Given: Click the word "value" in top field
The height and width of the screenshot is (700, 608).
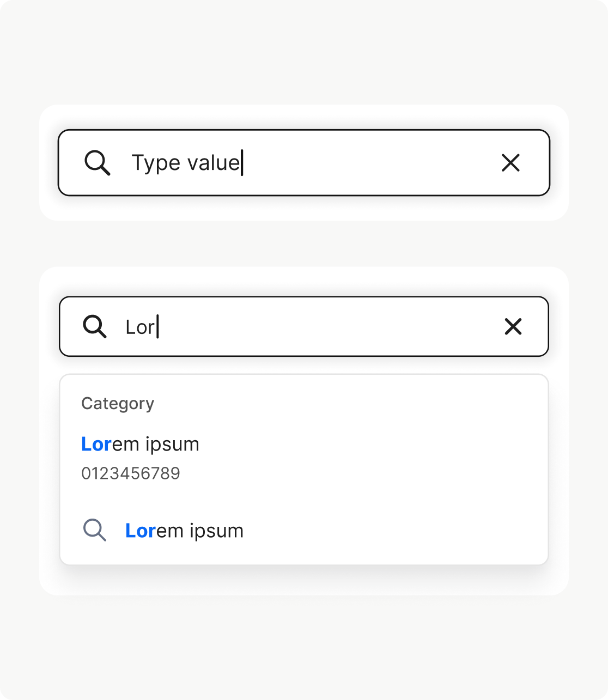Looking at the screenshot, I should pos(213,163).
